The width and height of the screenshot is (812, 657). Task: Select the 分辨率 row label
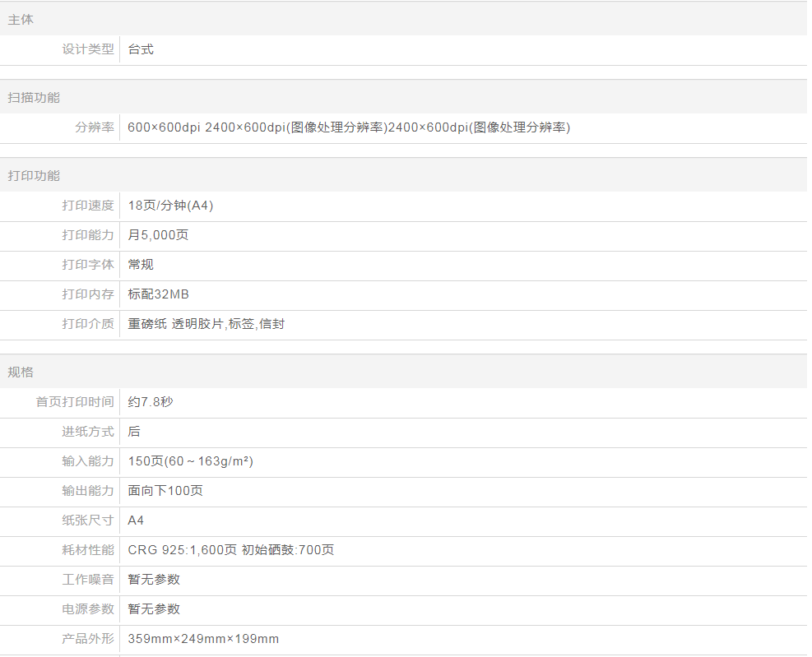pos(95,127)
